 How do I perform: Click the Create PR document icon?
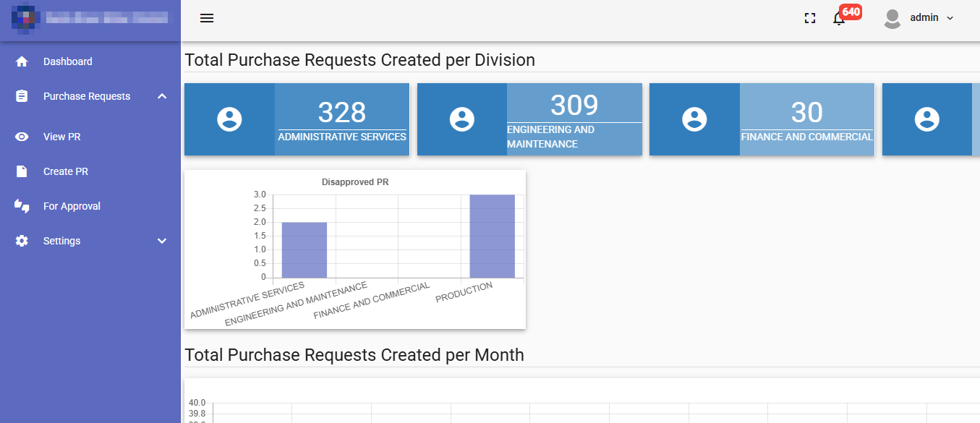click(x=22, y=171)
